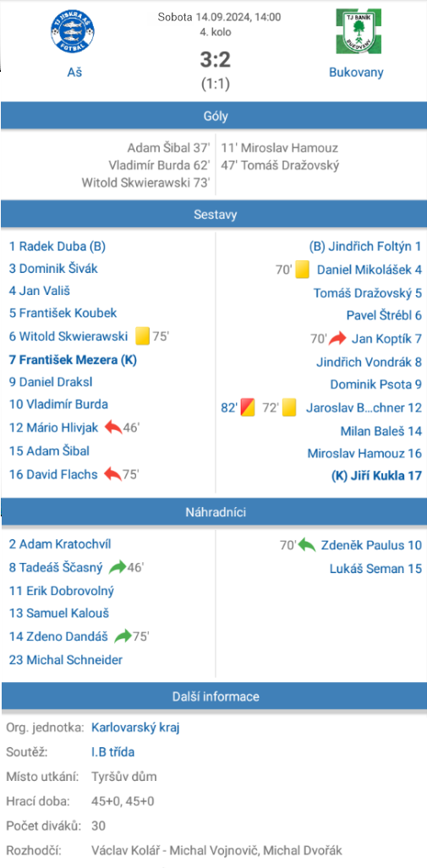Image resolution: width=427 pixels, height=868 pixels.
Task: Open goalkeeper Jindřich Foltýn's profile
Action: (365, 247)
